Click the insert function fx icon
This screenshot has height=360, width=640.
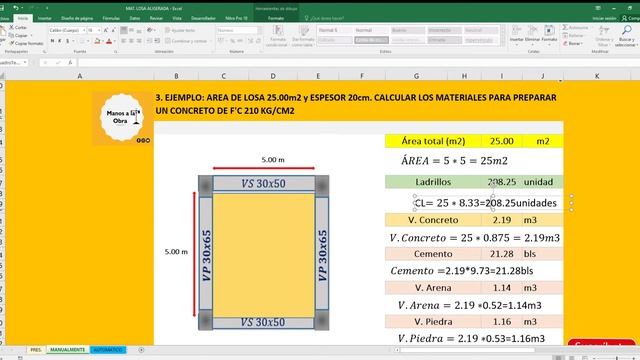(70, 62)
